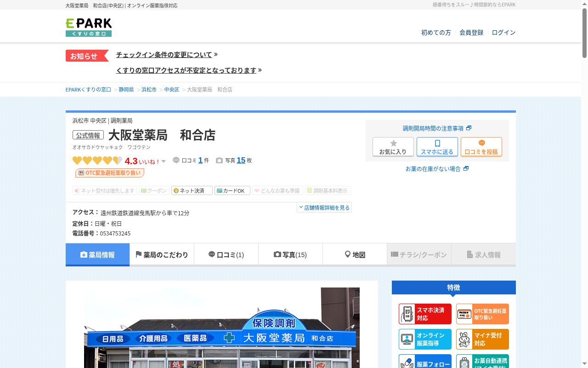Image resolution: width=588 pixels, height=368 pixels.
Task: Click the EPARK くすりの窓口 logo
Action: point(89,28)
